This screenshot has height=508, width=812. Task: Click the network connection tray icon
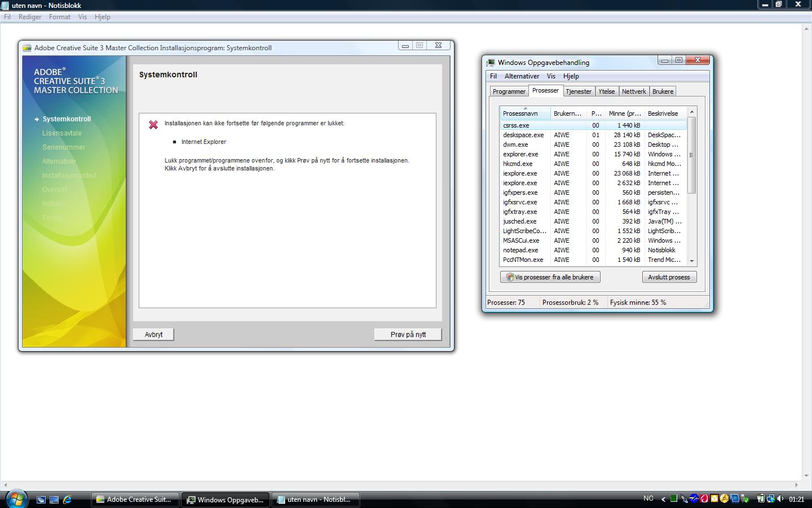pos(771,498)
